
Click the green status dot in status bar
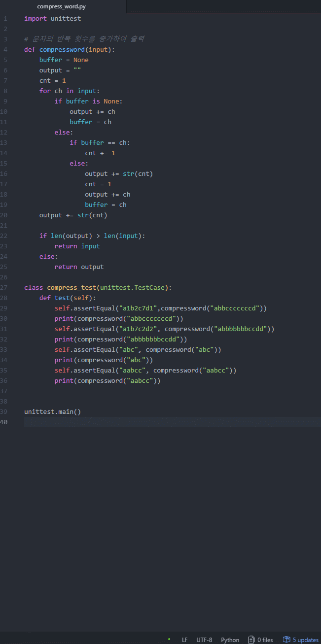point(169,639)
